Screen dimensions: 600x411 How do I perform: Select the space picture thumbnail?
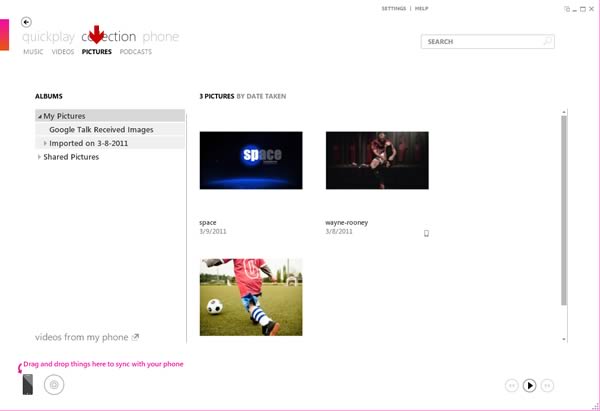click(251, 160)
